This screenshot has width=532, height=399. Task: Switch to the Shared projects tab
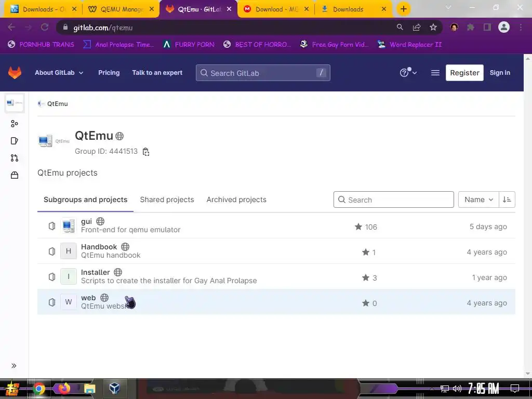click(167, 199)
